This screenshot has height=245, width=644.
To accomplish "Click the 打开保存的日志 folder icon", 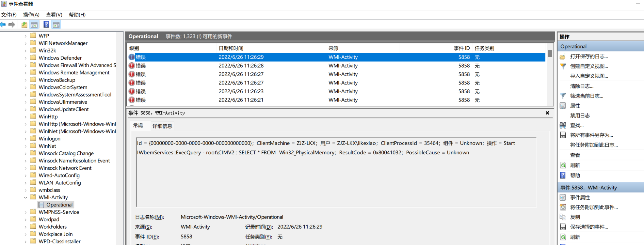I will click(x=563, y=56).
